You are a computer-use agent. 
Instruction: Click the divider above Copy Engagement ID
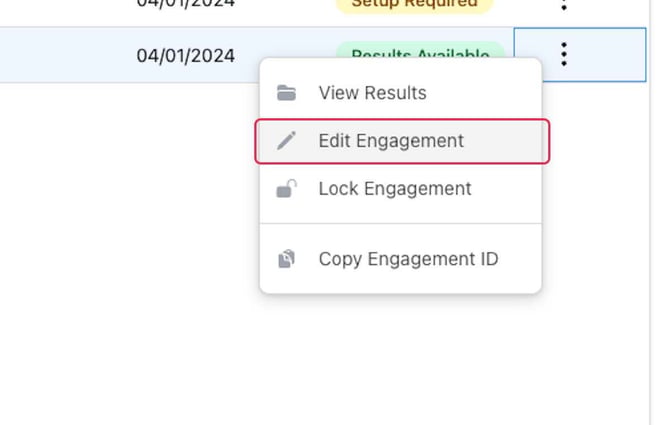point(400,223)
